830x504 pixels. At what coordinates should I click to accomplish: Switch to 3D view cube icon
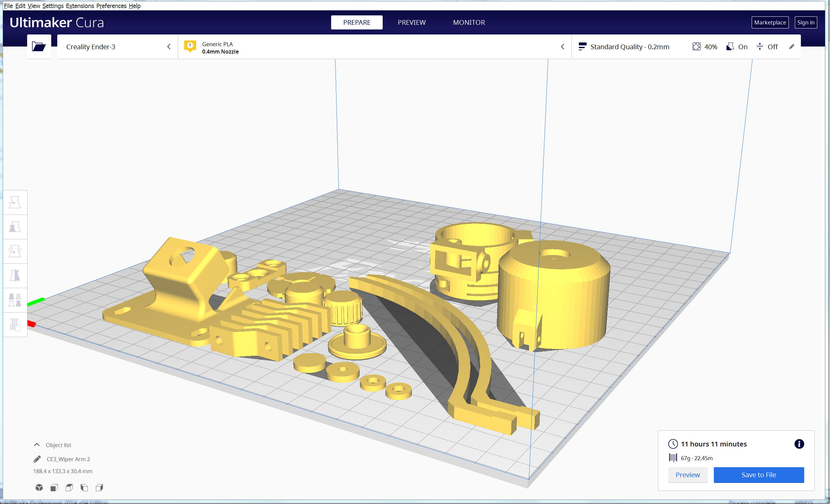39,487
